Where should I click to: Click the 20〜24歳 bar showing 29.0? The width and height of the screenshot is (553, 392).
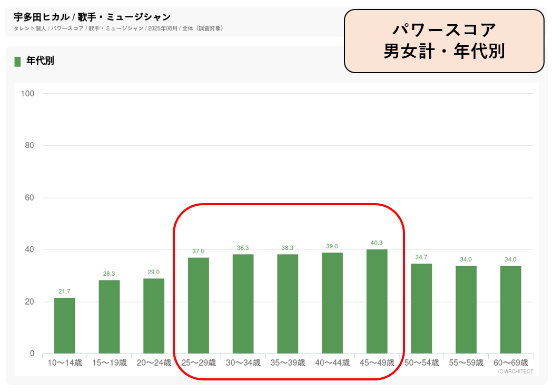(154, 316)
